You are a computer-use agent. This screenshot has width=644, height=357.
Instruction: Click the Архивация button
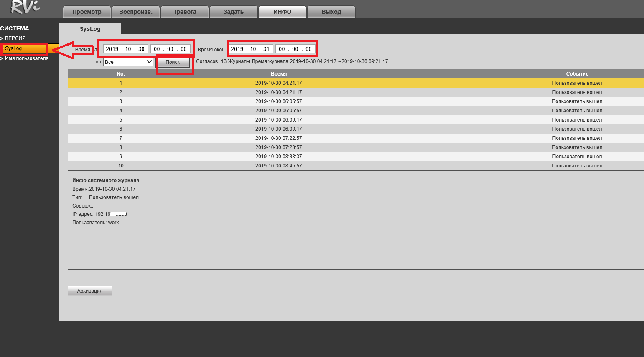point(90,291)
